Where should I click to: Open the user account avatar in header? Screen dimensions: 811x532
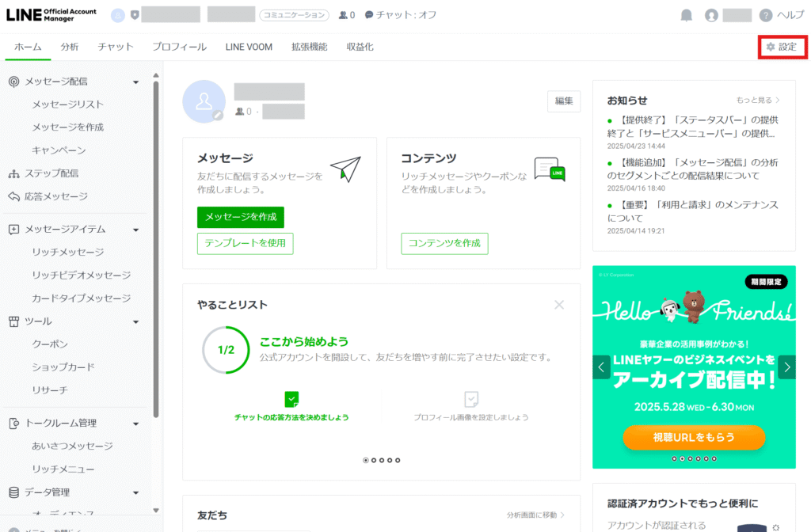coord(712,16)
